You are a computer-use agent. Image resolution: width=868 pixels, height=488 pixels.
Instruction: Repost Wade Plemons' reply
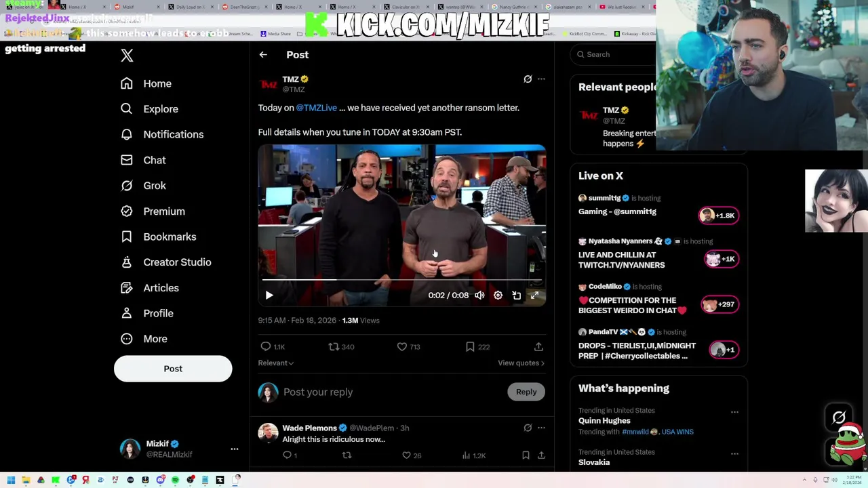(347, 455)
